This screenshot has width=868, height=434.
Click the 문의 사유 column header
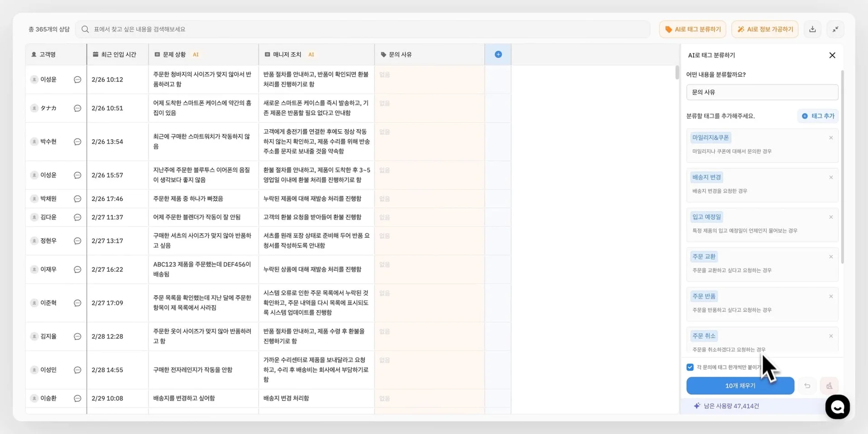[x=400, y=54]
